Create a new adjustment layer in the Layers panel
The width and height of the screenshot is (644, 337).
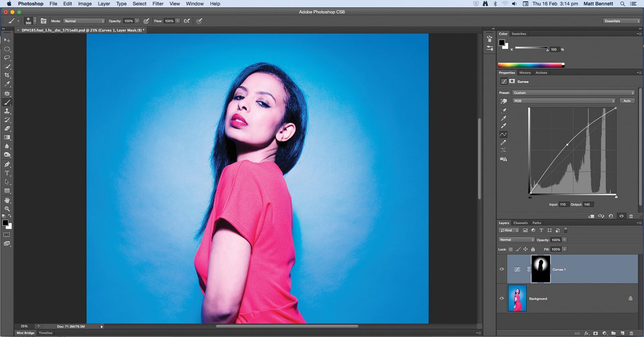pos(604,333)
